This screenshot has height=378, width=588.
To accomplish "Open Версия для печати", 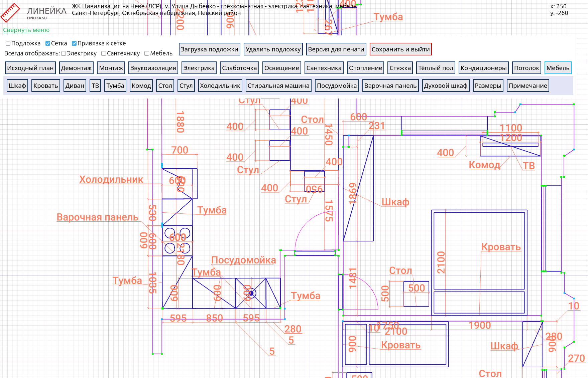I will pos(336,49).
